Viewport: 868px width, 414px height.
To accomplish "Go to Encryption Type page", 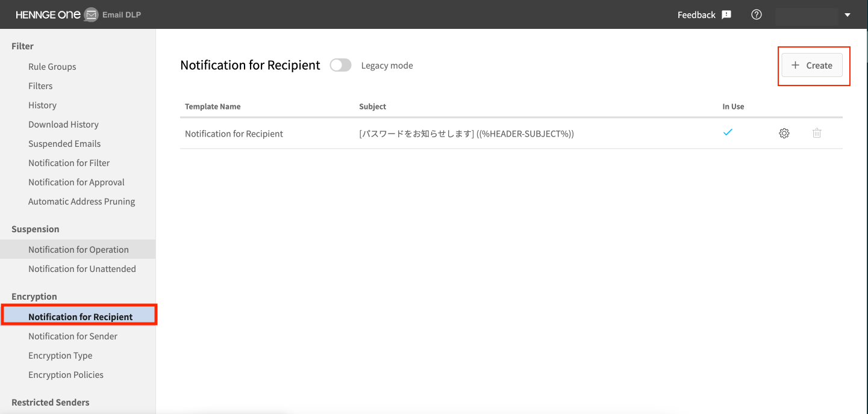I will (x=60, y=356).
